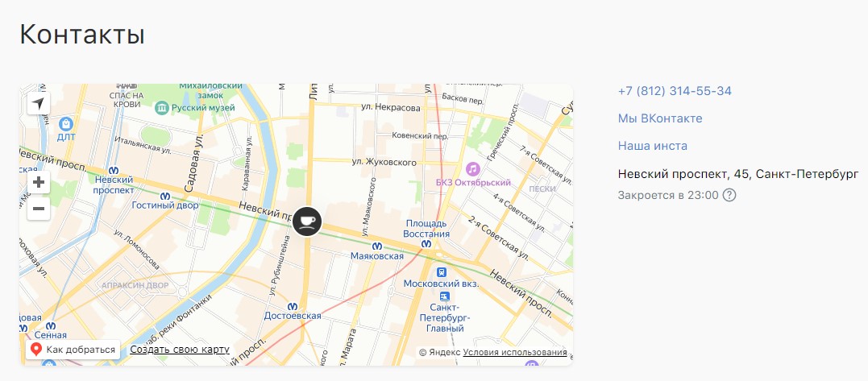Click the Гостиный двор metro icon
Image resolution: width=868 pixels, height=381 pixels.
pos(165,195)
